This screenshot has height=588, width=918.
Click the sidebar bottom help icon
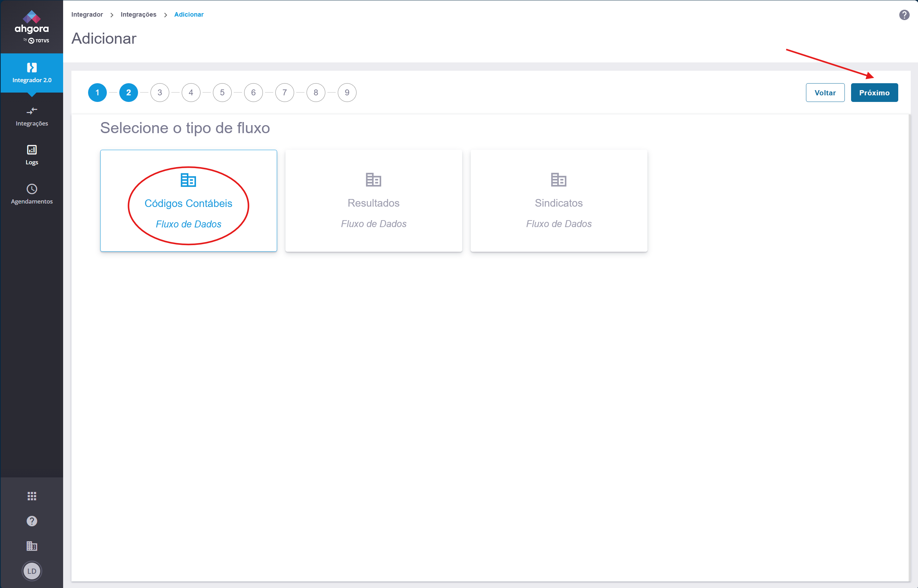[32, 521]
